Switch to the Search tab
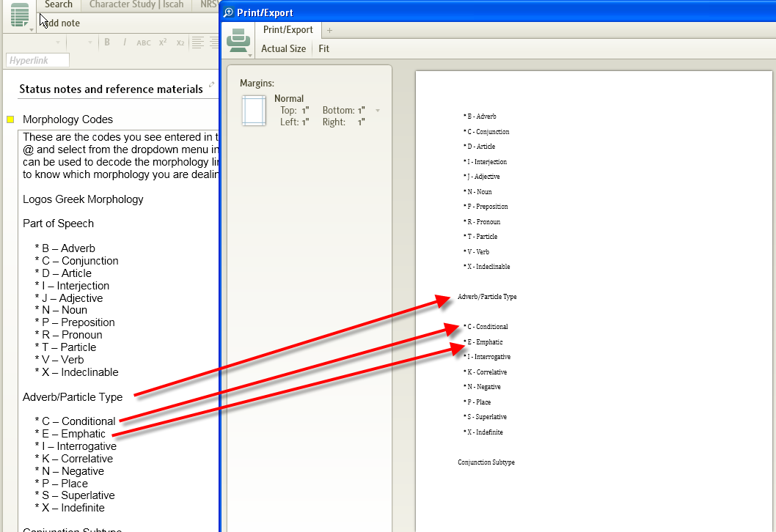 [59, 4]
